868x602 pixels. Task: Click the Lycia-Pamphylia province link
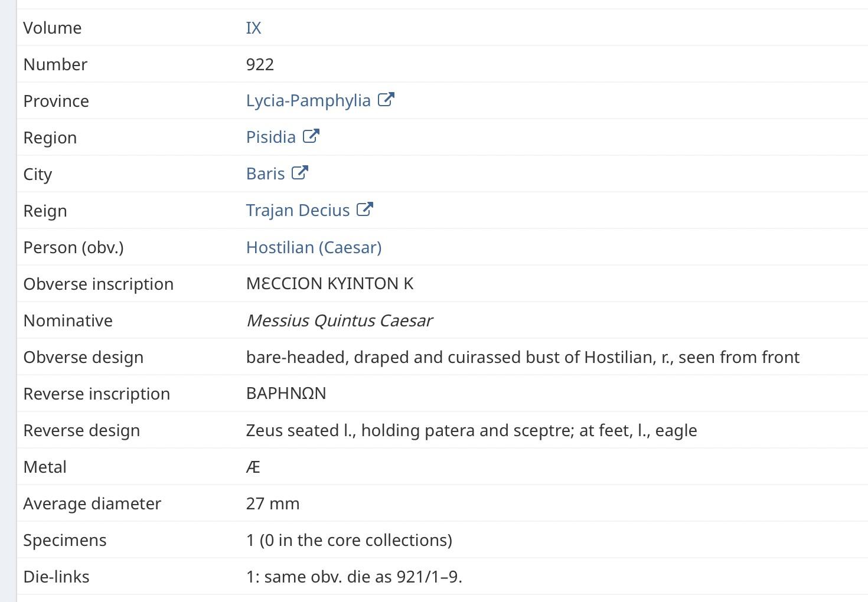(308, 100)
